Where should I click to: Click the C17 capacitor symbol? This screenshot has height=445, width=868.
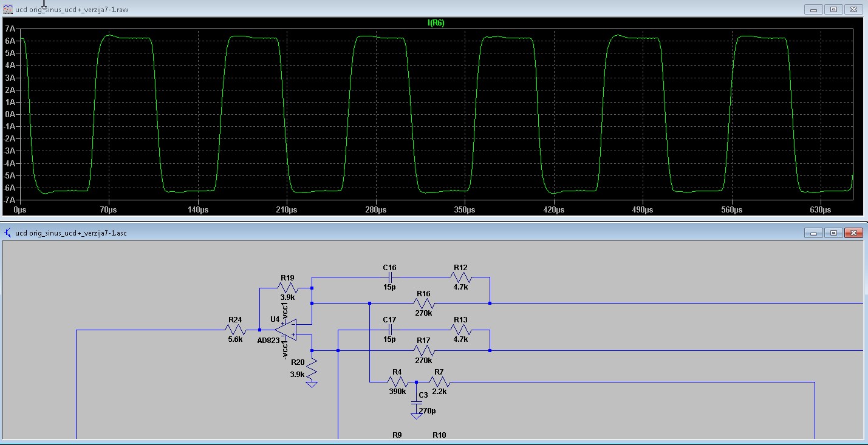pyautogui.click(x=389, y=330)
